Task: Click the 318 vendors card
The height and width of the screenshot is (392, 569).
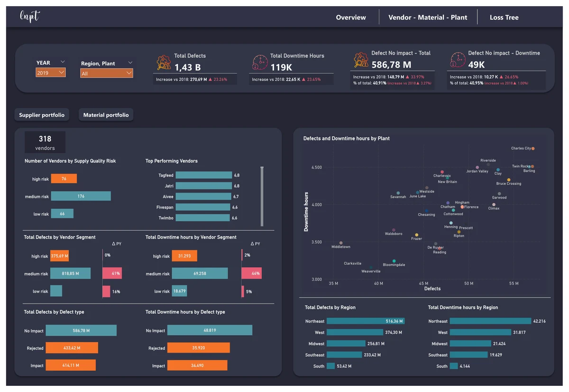Action: point(45,142)
